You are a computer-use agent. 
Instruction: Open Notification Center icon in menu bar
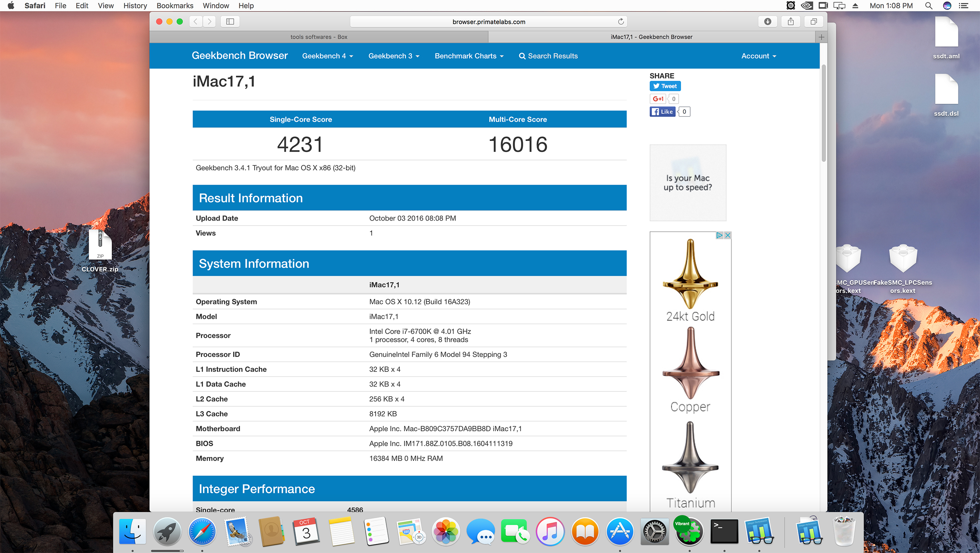[x=964, y=6]
